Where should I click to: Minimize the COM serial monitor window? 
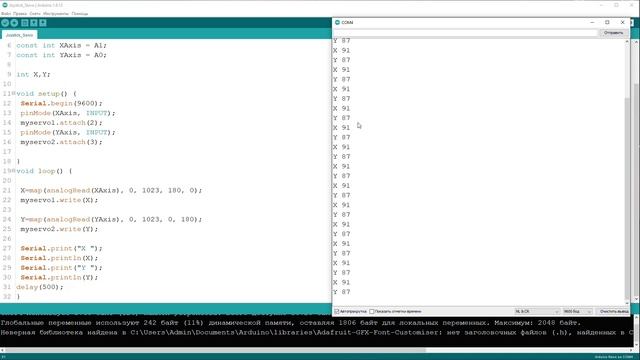[x=592, y=22]
